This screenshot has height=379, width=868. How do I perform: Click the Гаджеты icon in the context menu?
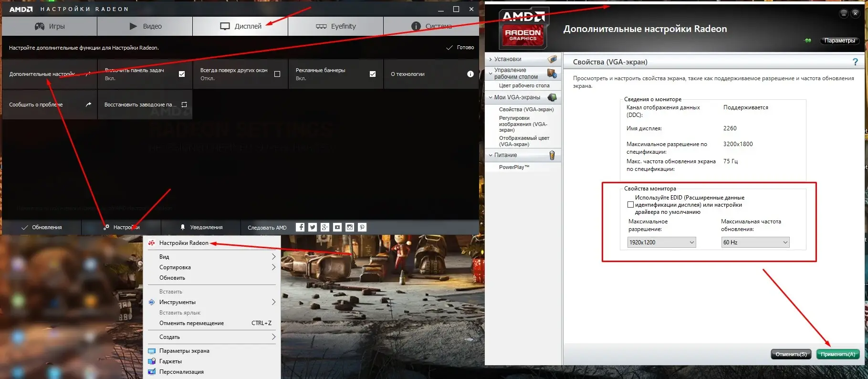coord(152,361)
